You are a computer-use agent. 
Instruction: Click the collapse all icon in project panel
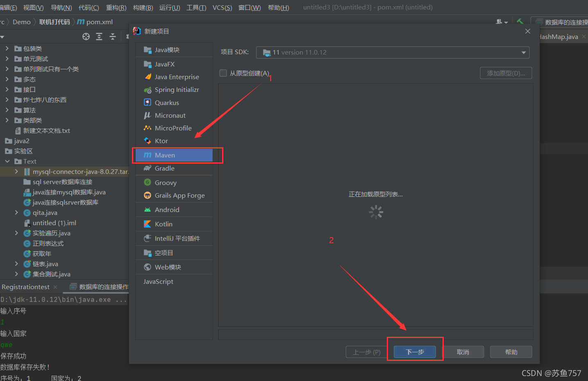113,37
